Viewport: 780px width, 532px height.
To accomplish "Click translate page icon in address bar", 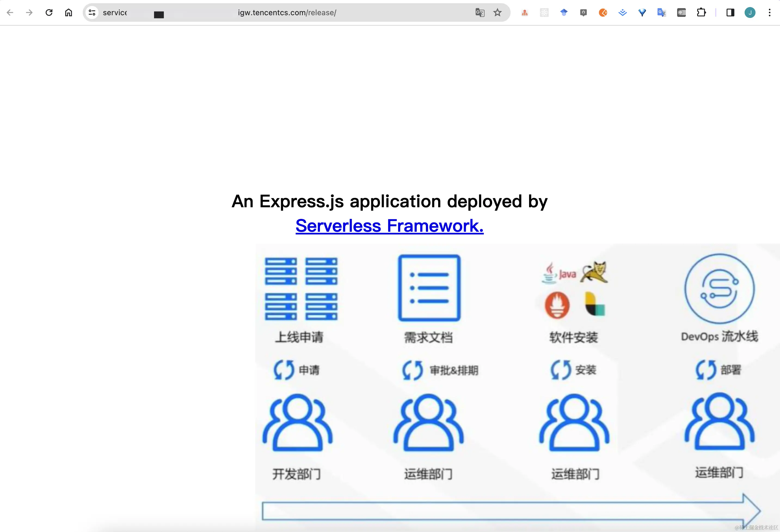I will click(480, 13).
